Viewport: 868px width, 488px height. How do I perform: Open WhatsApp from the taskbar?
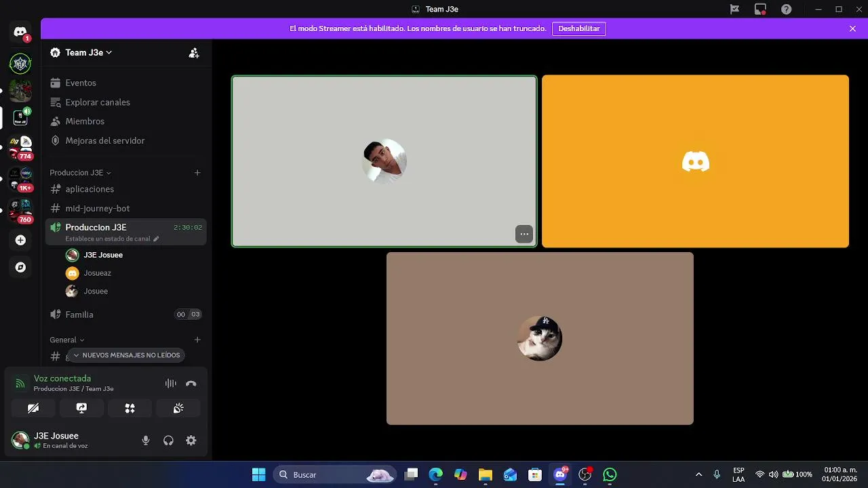tap(610, 474)
